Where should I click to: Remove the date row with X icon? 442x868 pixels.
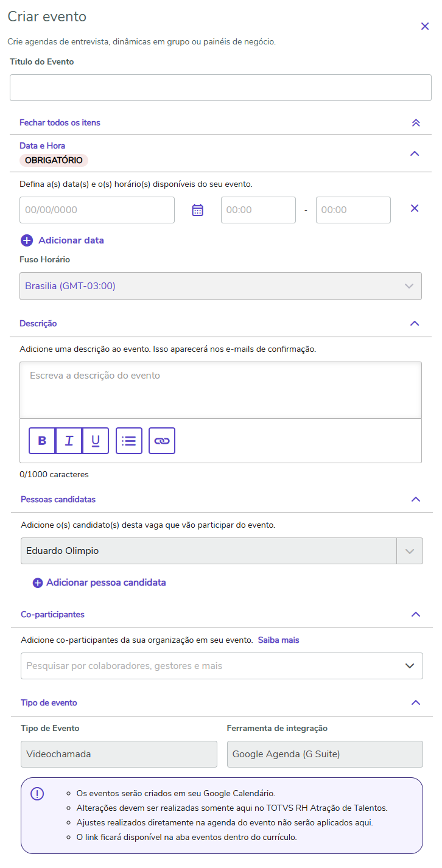point(415,208)
